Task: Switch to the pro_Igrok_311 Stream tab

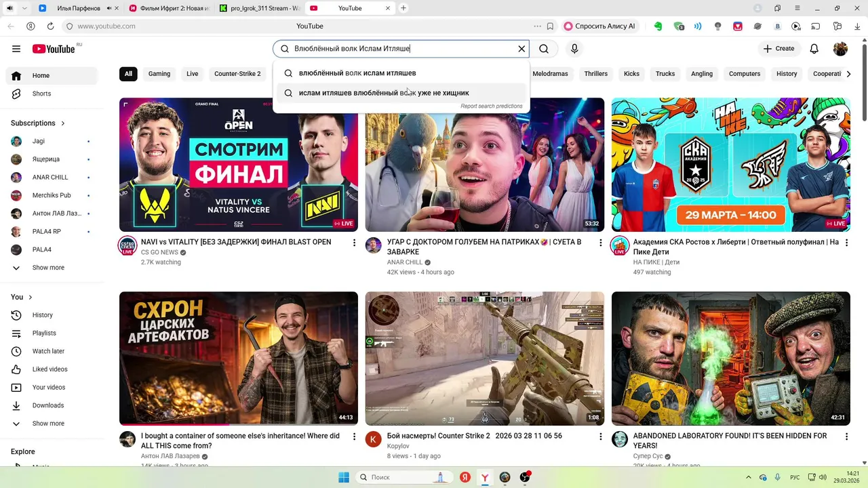Action: [x=260, y=8]
